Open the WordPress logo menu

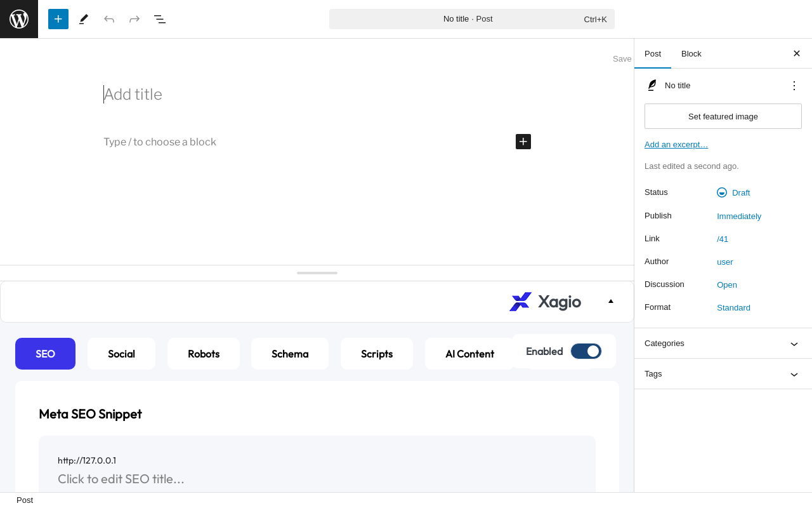19,19
